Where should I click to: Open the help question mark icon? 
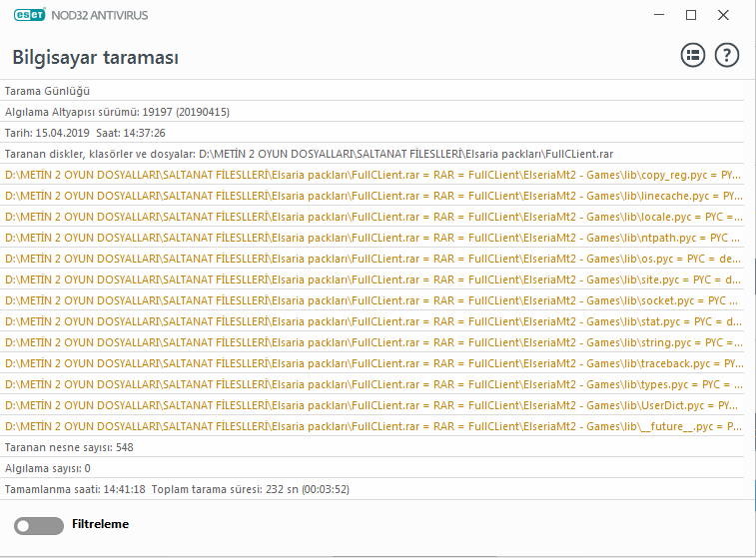point(727,56)
